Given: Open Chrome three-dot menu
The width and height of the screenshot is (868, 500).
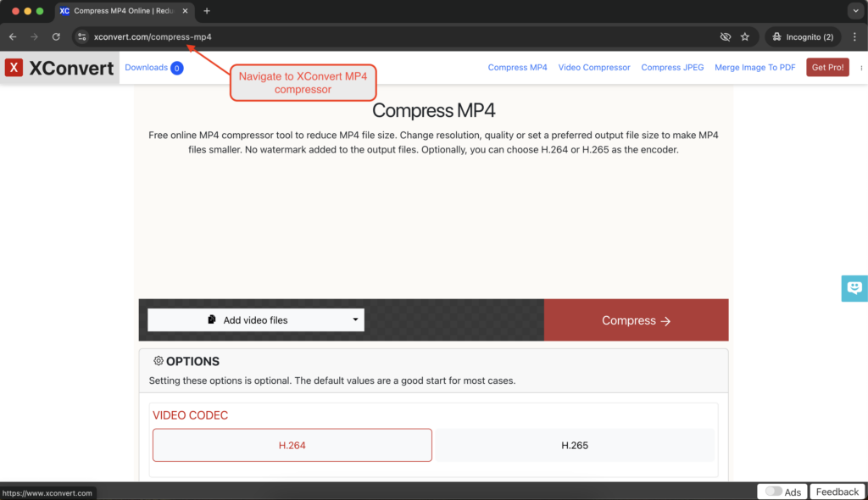Looking at the screenshot, I should 854,36.
